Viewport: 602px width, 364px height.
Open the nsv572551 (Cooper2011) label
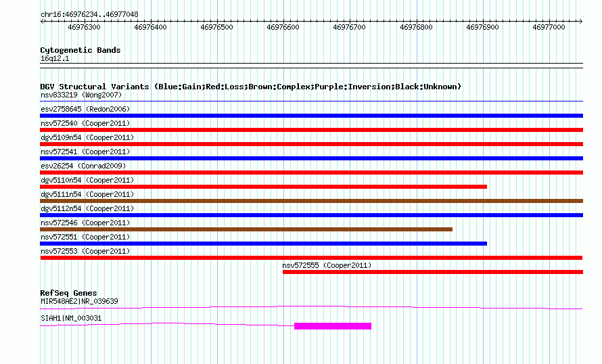(85, 237)
